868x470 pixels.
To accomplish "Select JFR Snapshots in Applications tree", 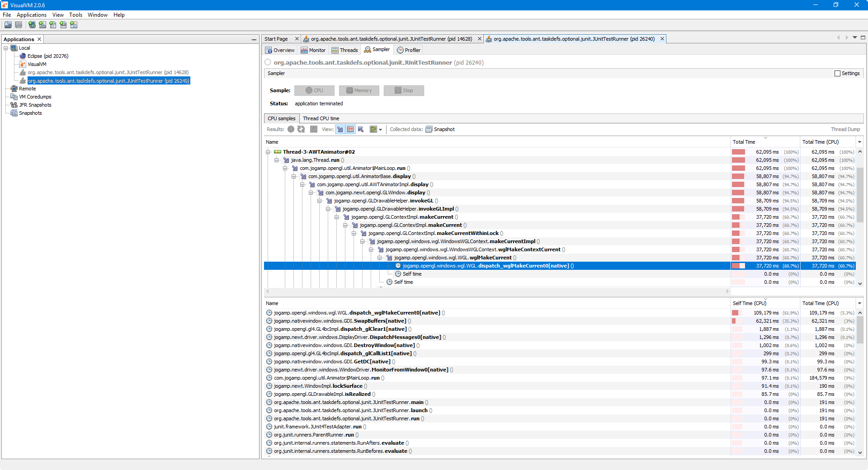I will tap(35, 105).
